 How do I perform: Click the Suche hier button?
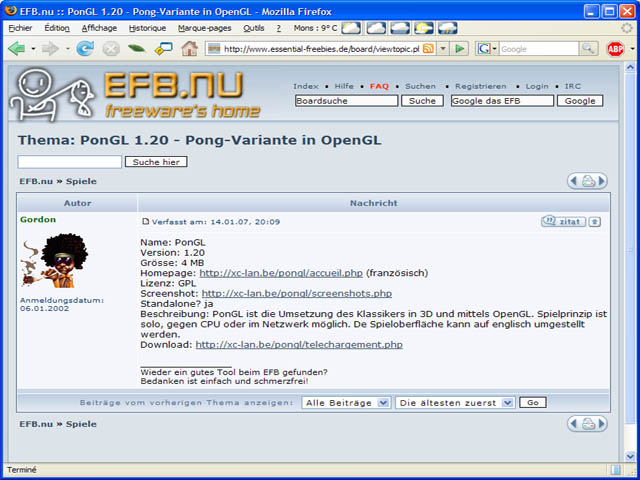(156, 162)
